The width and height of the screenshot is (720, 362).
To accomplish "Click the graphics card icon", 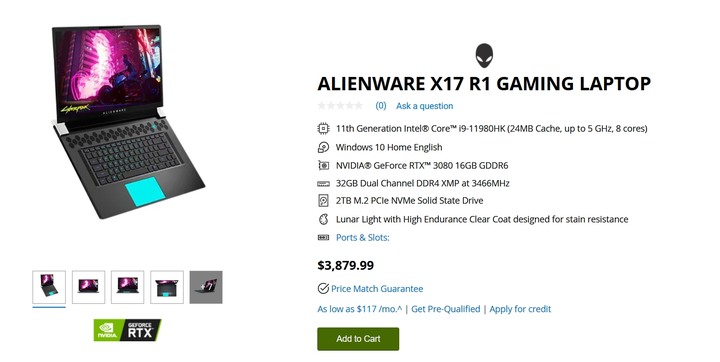I will click(323, 165).
